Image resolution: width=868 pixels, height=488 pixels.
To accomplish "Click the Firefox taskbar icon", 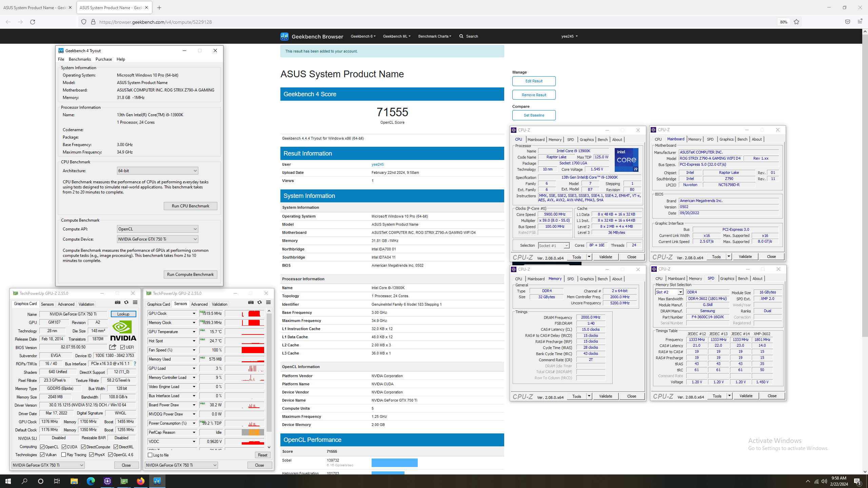I will 140,481.
